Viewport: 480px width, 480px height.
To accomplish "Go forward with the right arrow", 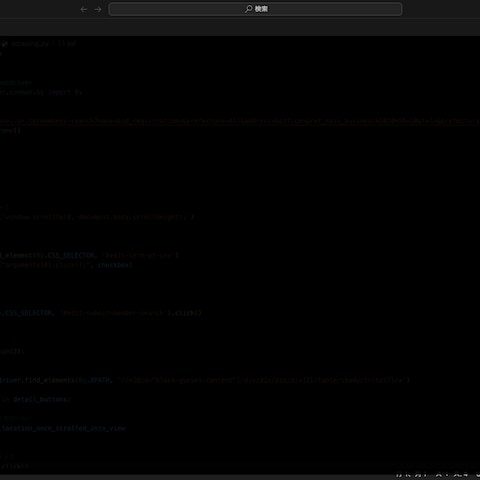I will pyautogui.click(x=98, y=9).
